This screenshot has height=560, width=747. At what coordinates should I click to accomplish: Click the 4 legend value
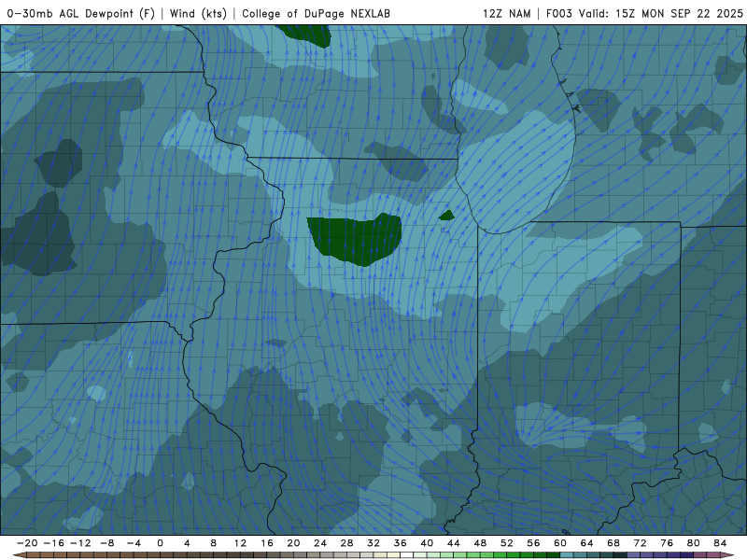(187, 543)
